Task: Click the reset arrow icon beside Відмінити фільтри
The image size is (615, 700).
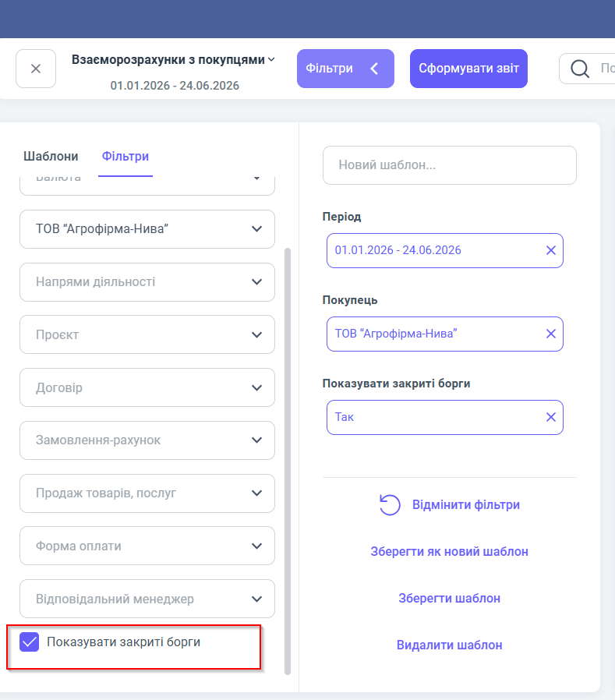Action: 390,505
